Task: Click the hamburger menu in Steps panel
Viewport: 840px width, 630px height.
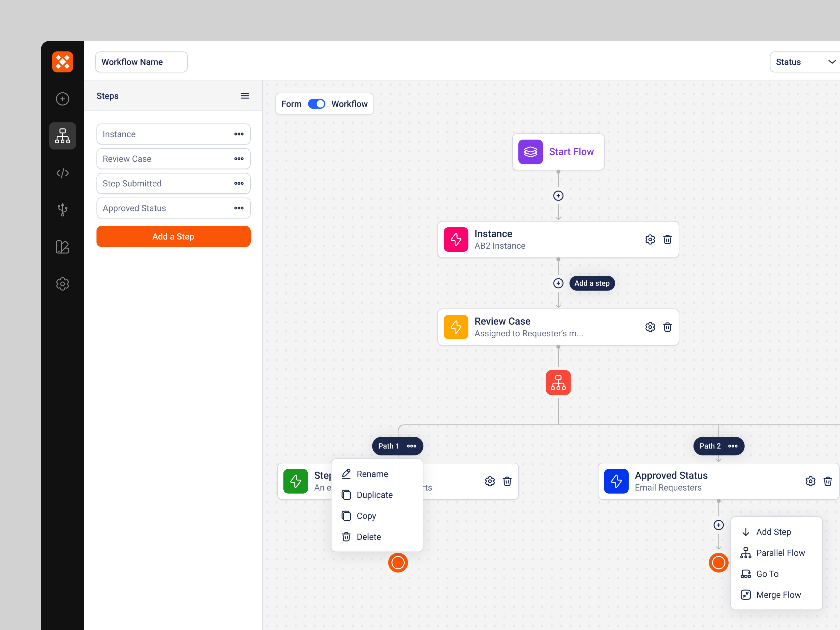Action: pyautogui.click(x=245, y=96)
